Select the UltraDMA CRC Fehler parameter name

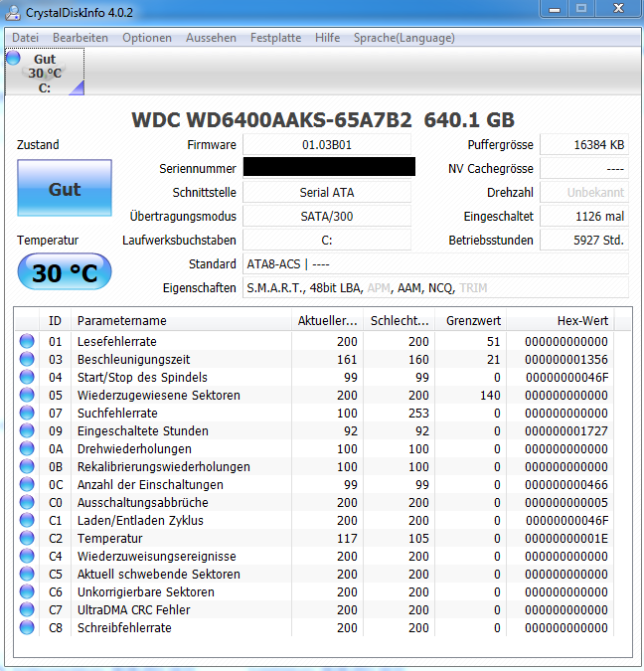click(x=133, y=609)
